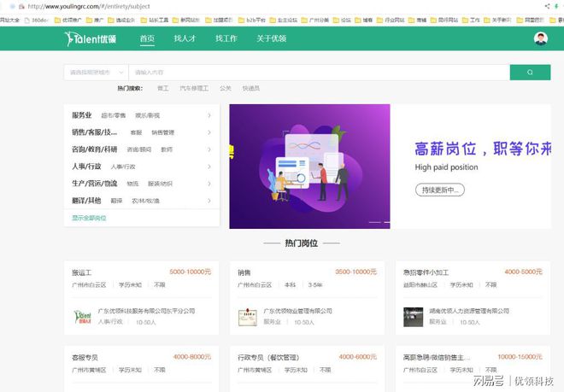Open the 行业网站 bookmark folder
The width and height of the screenshot is (564, 392).
[391, 20]
